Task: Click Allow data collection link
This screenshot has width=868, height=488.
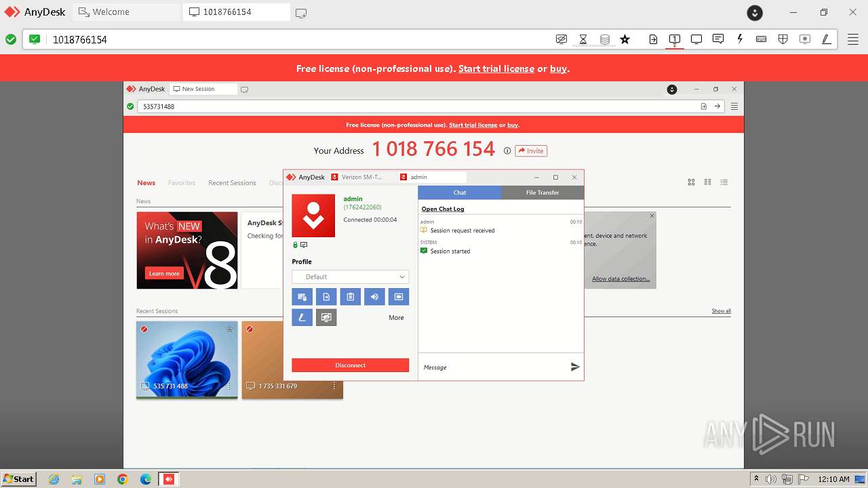Action: [620, 279]
